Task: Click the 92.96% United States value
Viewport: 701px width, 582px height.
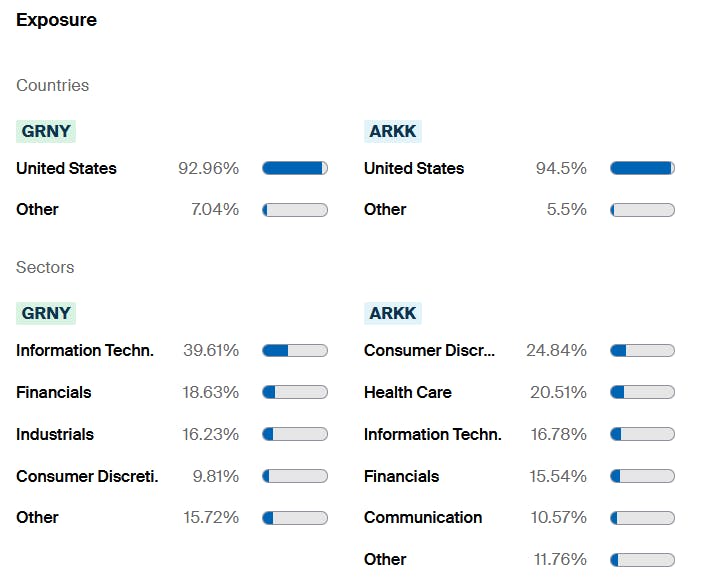Action: click(x=209, y=168)
